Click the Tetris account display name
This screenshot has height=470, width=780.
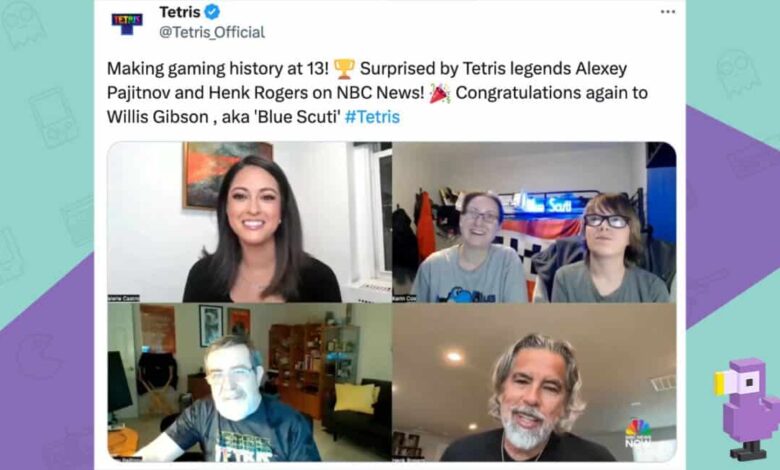tap(180, 11)
